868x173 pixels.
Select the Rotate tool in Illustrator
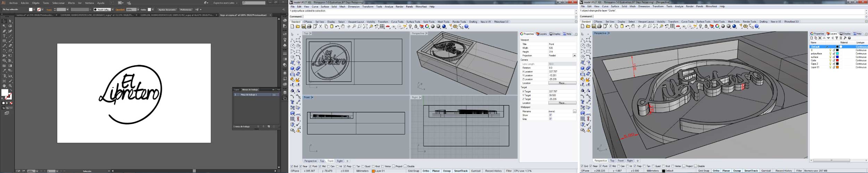coord(4,50)
